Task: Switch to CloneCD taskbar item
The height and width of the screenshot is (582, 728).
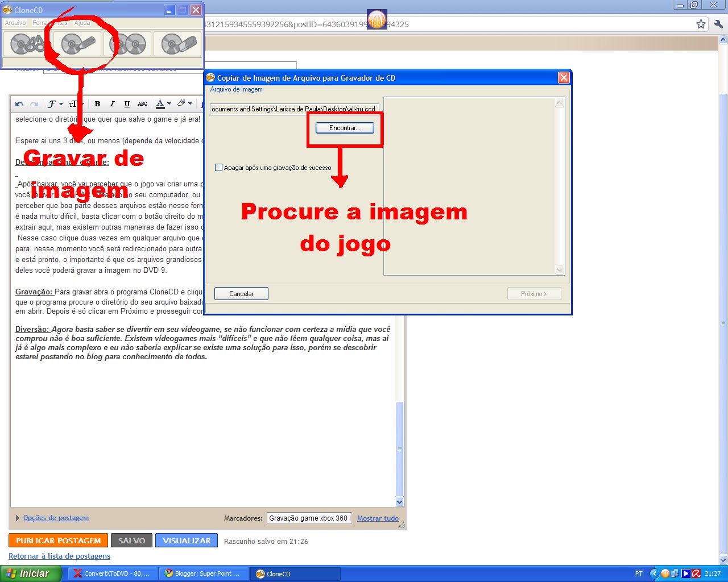Action: point(296,573)
